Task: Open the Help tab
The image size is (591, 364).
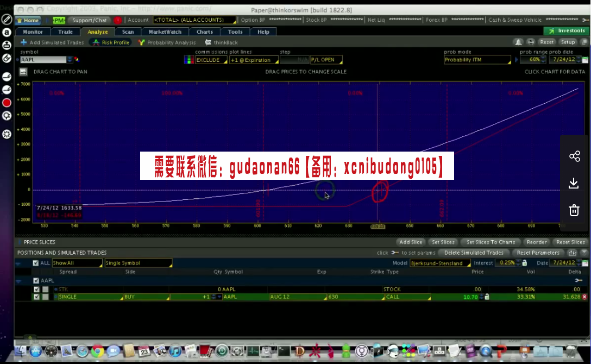Action: (x=263, y=32)
